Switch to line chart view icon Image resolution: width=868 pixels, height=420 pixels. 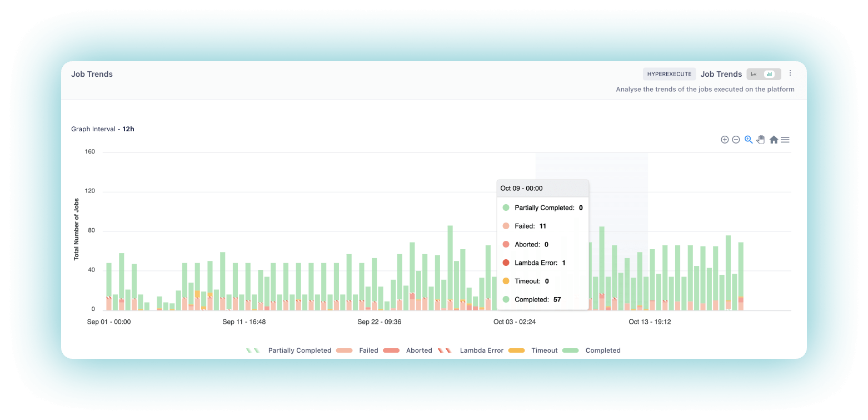click(754, 74)
